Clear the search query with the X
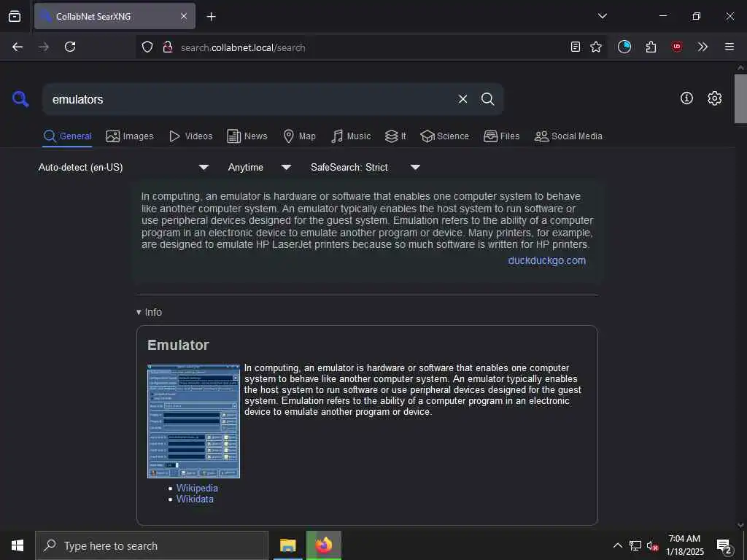 [462, 99]
